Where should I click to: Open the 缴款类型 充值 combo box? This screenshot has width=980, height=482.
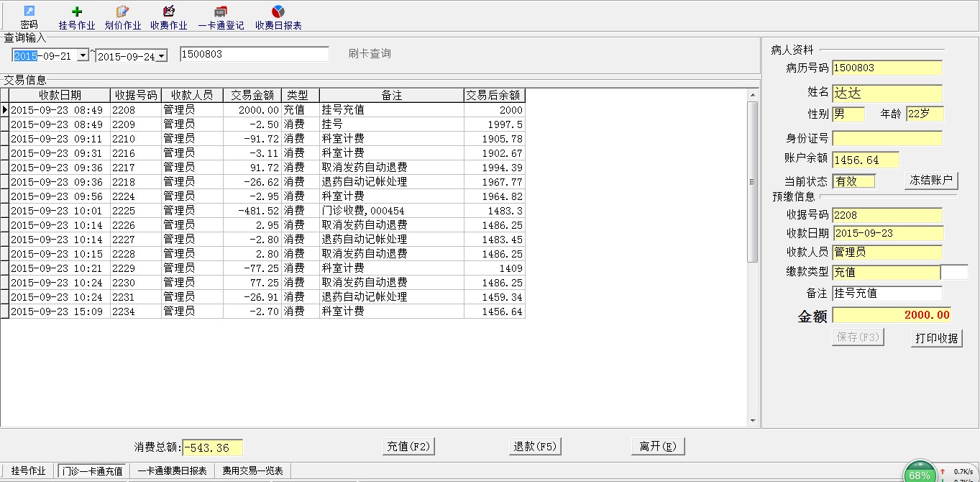point(886,273)
